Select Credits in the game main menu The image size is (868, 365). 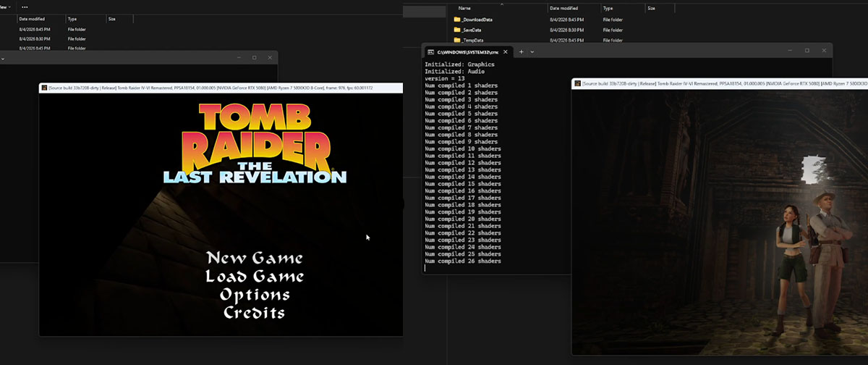point(254,313)
